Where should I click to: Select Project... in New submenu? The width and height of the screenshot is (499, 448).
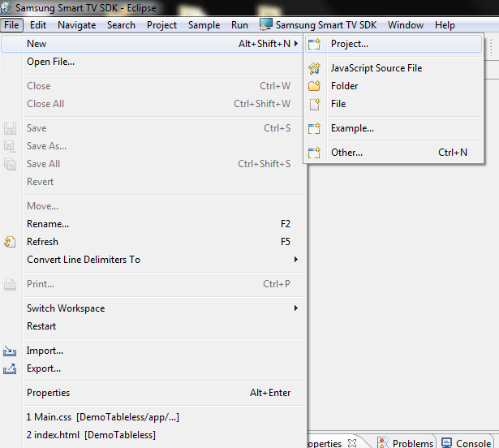(394, 44)
